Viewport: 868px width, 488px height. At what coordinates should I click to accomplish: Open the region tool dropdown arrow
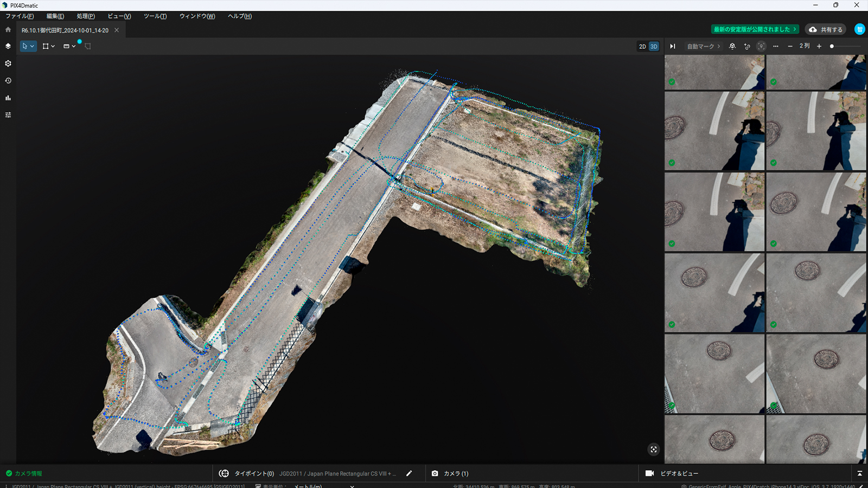click(x=53, y=47)
